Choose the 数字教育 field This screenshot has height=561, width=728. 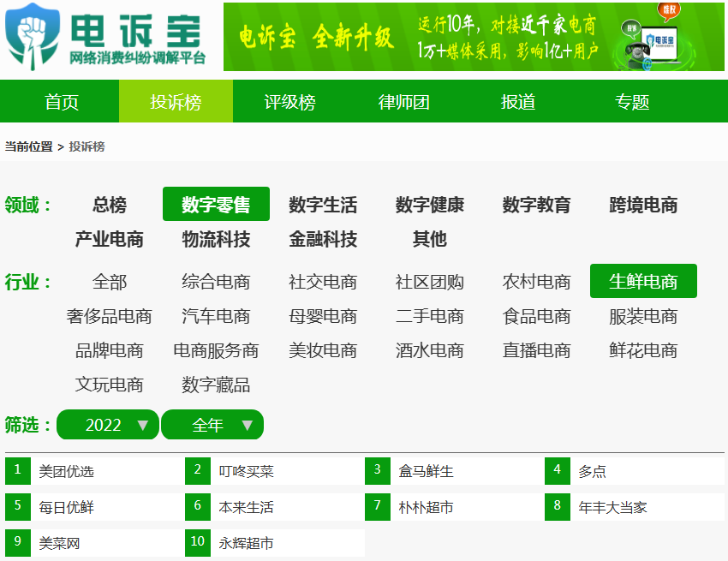pyautogui.click(x=537, y=205)
